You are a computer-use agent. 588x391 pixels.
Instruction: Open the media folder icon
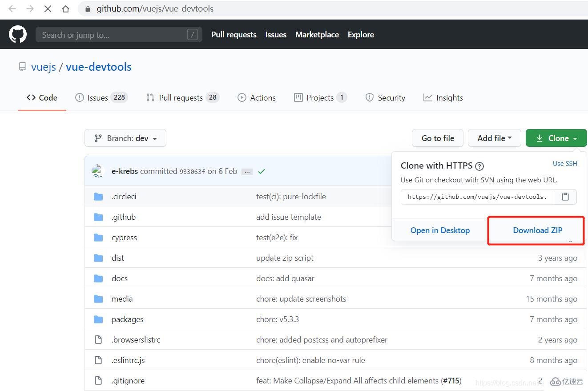[x=98, y=299]
